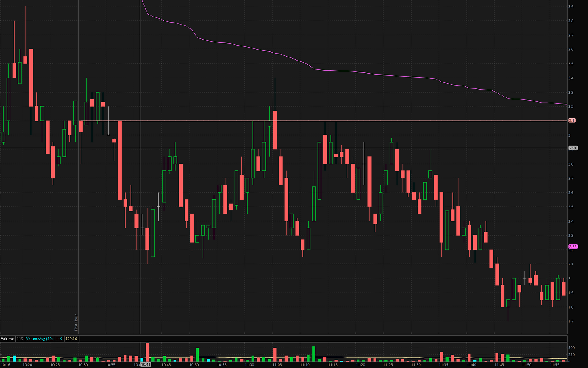Click 2.7 on the price axis
The width and height of the screenshot is (588, 368).
pyautogui.click(x=571, y=178)
